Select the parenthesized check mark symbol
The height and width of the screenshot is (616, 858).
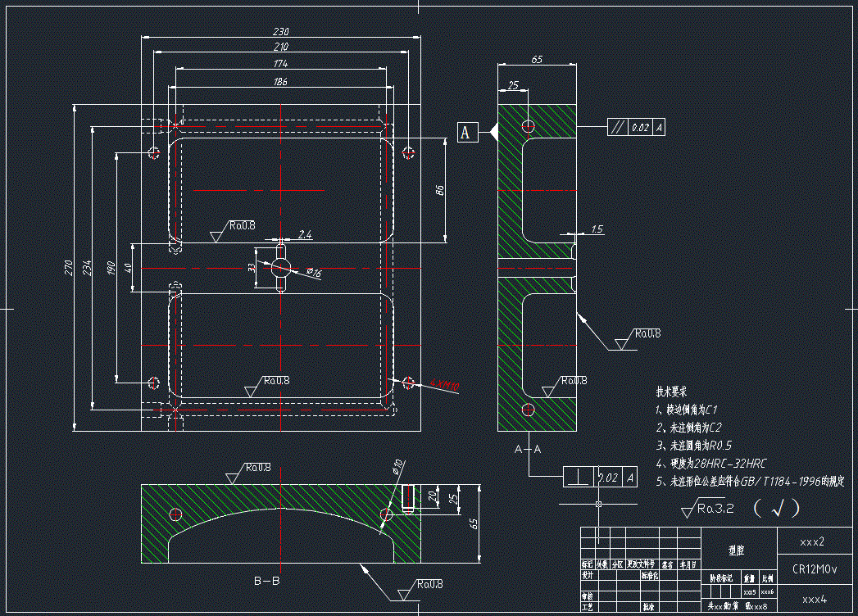pos(777,510)
